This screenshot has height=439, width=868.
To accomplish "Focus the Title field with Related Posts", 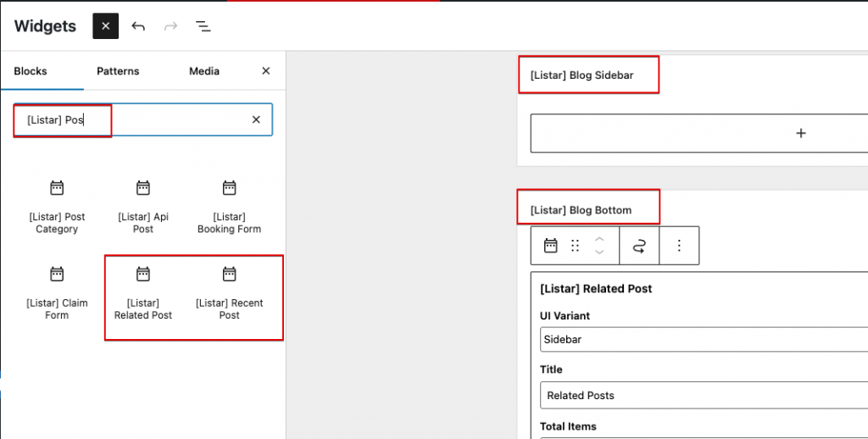I will coord(704,395).
